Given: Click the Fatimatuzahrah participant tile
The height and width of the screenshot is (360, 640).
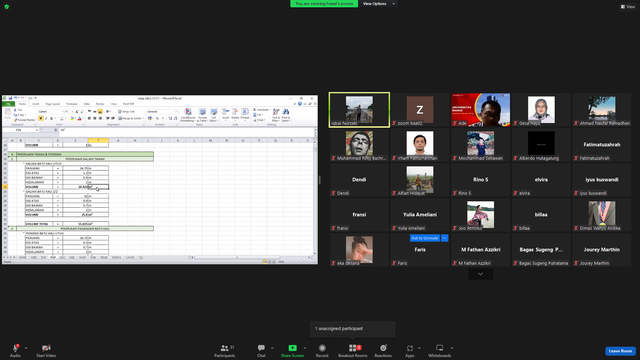Looking at the screenshot, I should coord(602,145).
